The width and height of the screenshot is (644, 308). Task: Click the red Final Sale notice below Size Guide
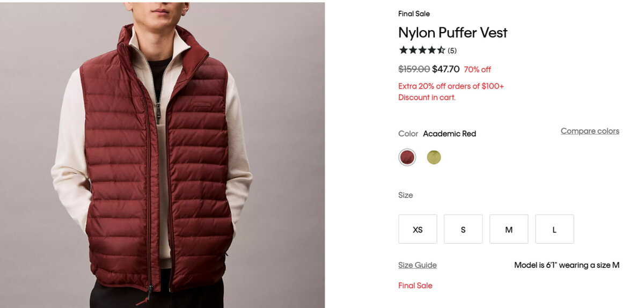click(x=415, y=285)
